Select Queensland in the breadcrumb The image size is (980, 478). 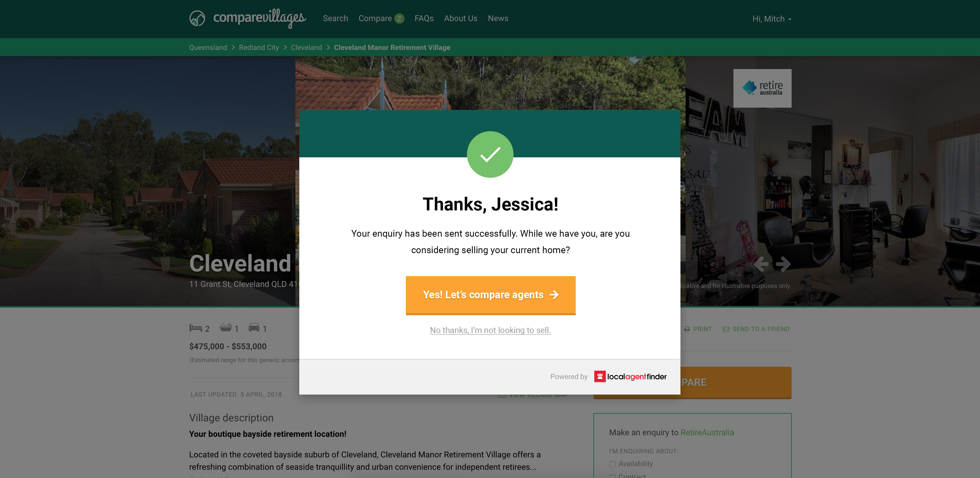click(208, 48)
